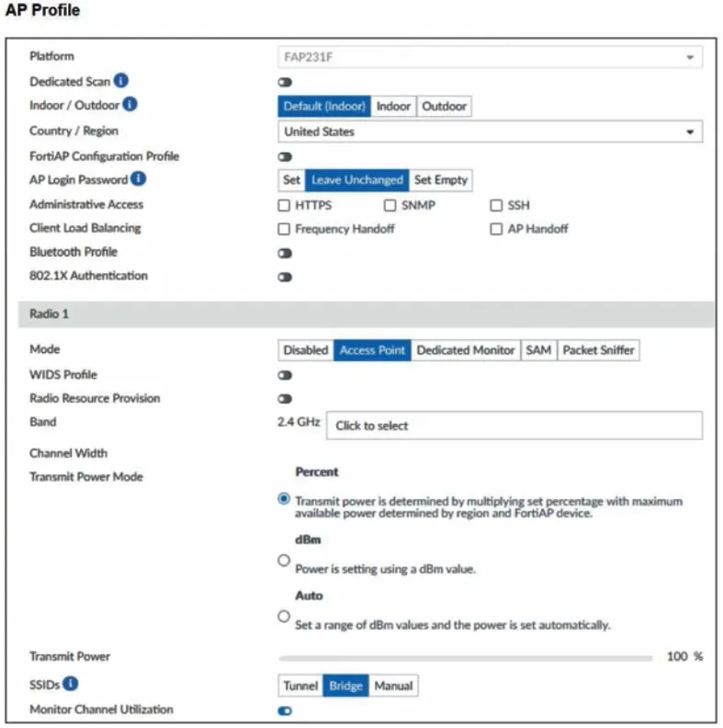Enable Frequency Handoff checkbox

click(x=284, y=229)
